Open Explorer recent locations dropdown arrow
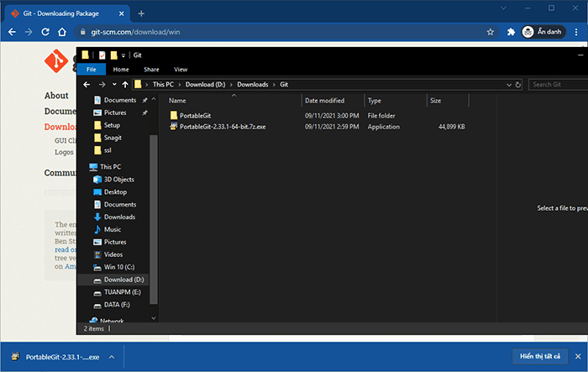 point(113,84)
